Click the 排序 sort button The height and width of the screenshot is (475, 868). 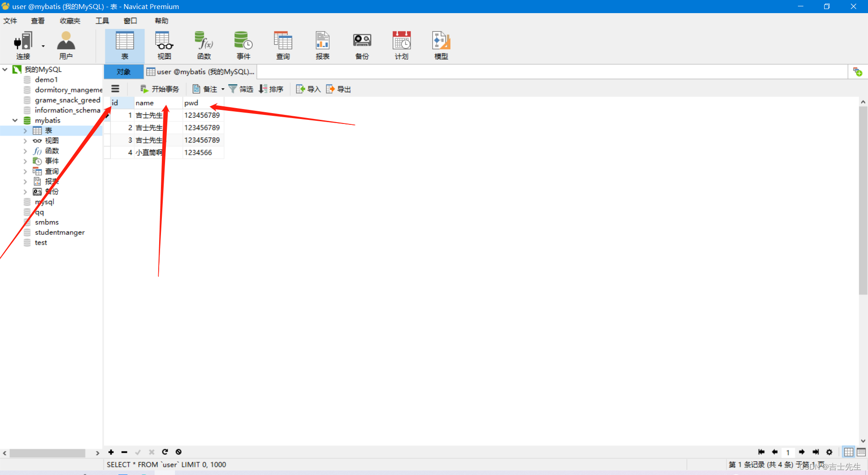(x=271, y=89)
